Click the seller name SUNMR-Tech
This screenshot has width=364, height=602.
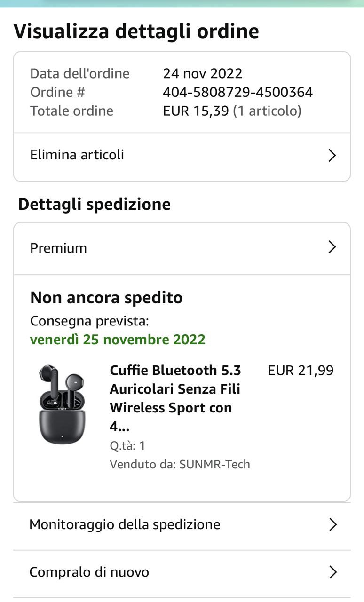pos(214,465)
